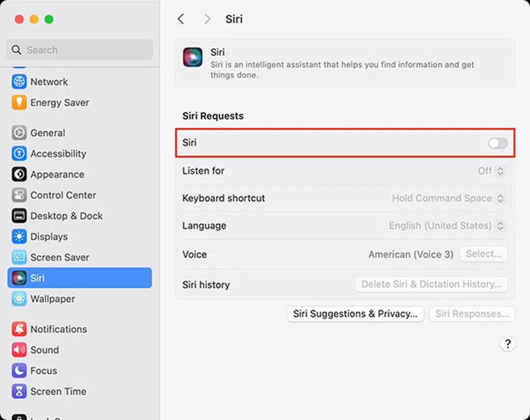This screenshot has width=530, height=420.
Task: Open the Sound settings pane
Action: pos(45,350)
